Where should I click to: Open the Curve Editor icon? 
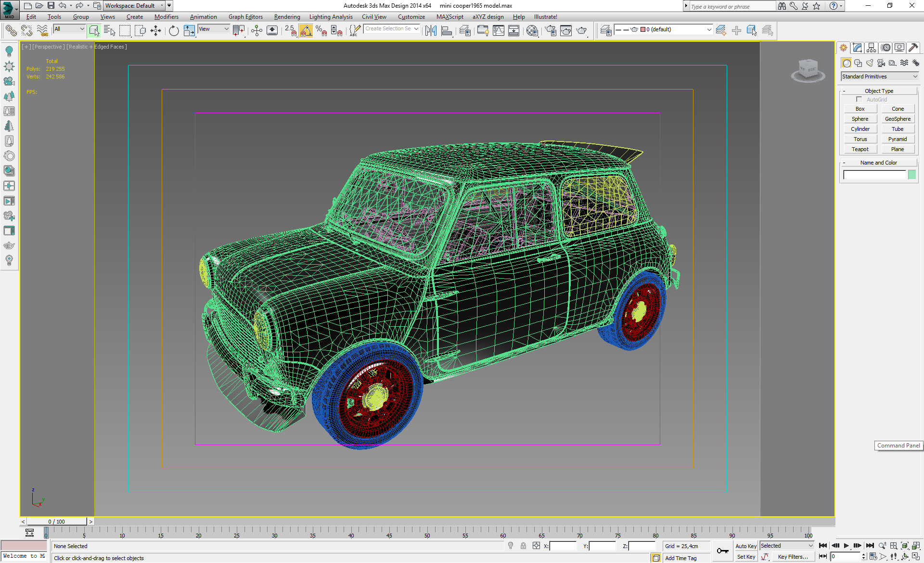[499, 31]
